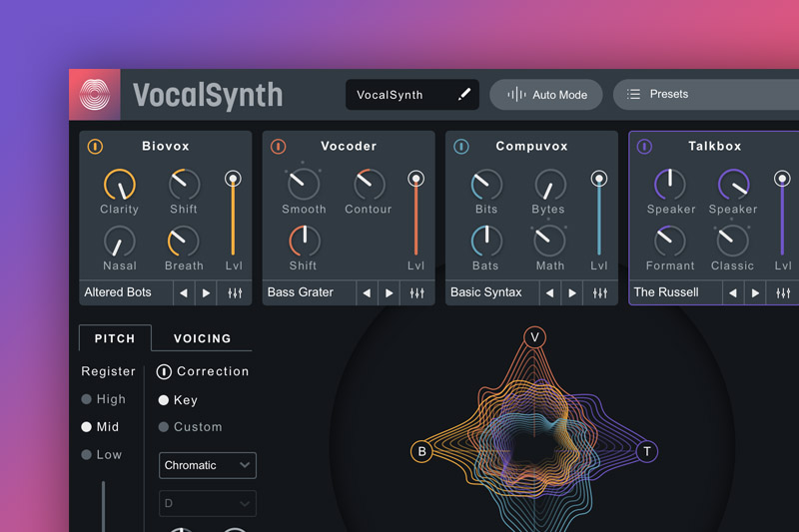Toggle the pitch Correction power button

point(164,371)
